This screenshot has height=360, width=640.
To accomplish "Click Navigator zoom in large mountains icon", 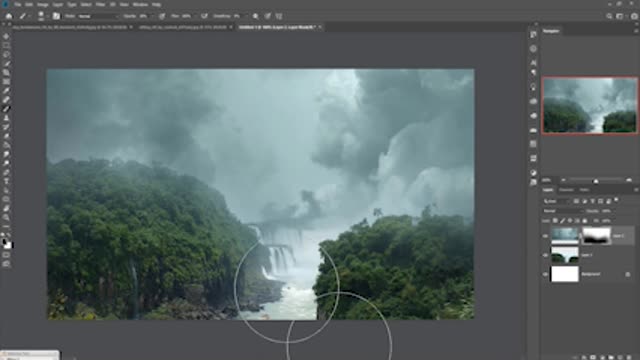I will tap(629, 180).
